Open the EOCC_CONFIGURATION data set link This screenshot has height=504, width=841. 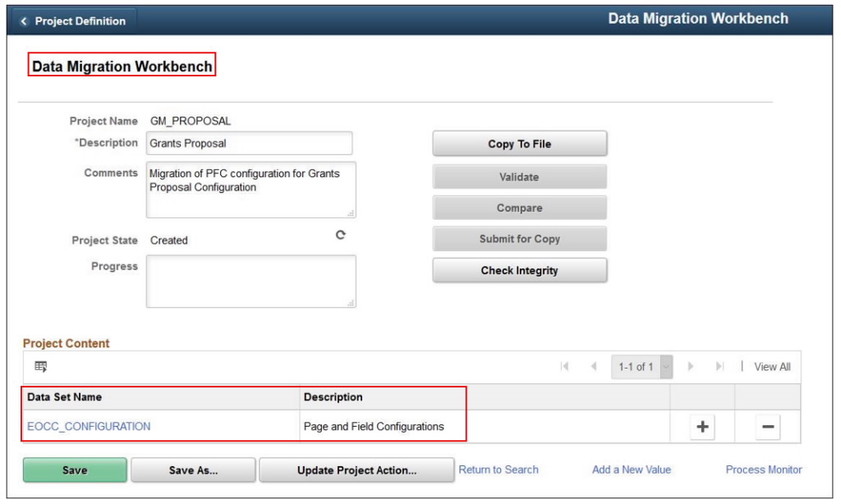[x=90, y=426]
